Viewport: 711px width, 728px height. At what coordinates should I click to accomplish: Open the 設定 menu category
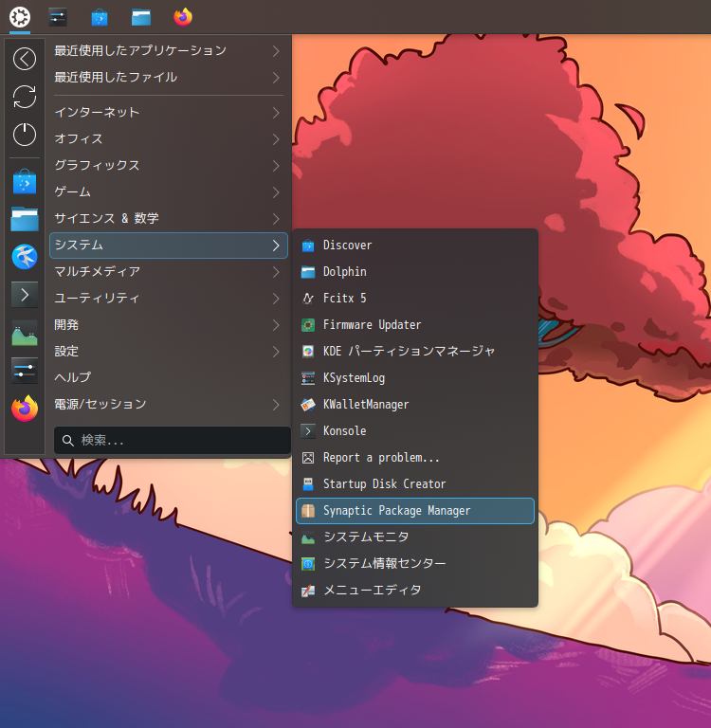pyautogui.click(x=168, y=351)
